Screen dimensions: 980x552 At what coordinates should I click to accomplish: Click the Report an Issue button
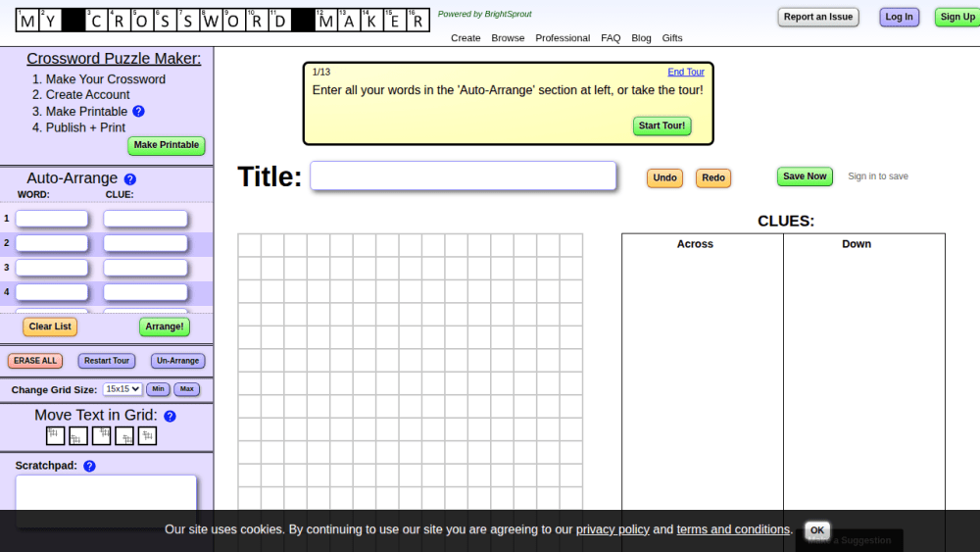(x=818, y=17)
